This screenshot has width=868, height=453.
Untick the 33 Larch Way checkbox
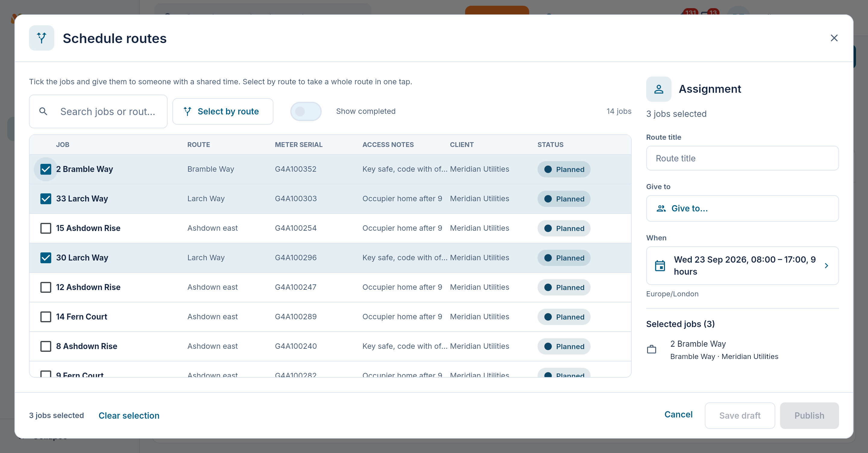pyautogui.click(x=46, y=199)
